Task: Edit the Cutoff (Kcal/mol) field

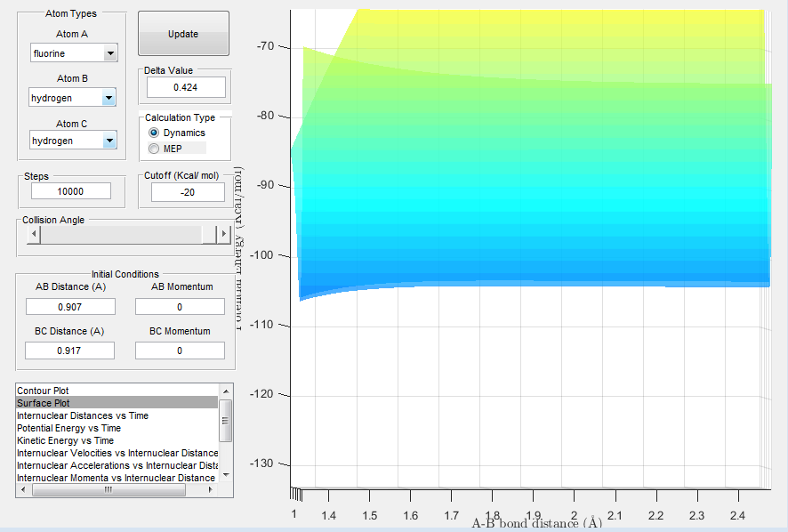Action: (188, 192)
